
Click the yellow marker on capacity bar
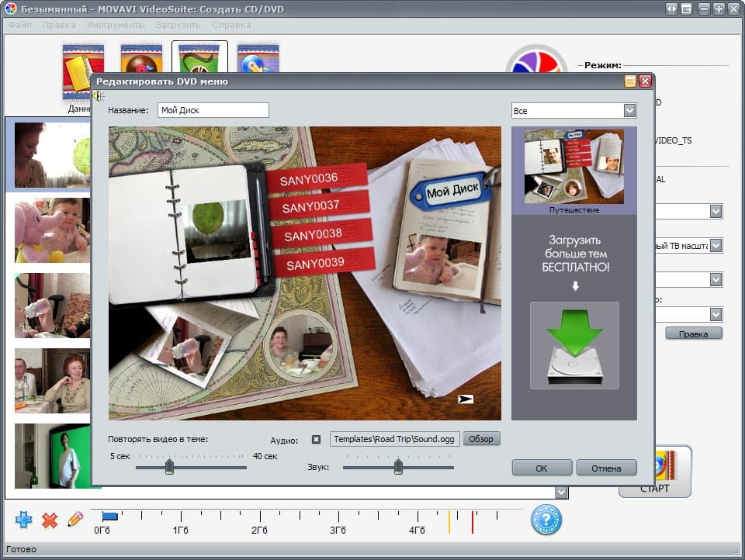449,521
